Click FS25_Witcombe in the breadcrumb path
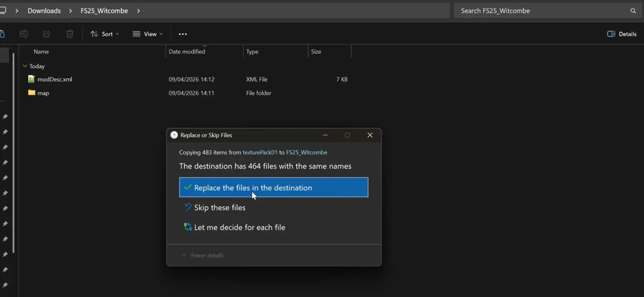The image size is (644, 297). pos(104,11)
